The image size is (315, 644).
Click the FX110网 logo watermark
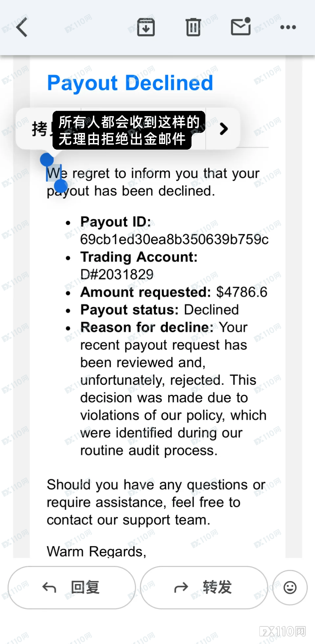(x=282, y=631)
